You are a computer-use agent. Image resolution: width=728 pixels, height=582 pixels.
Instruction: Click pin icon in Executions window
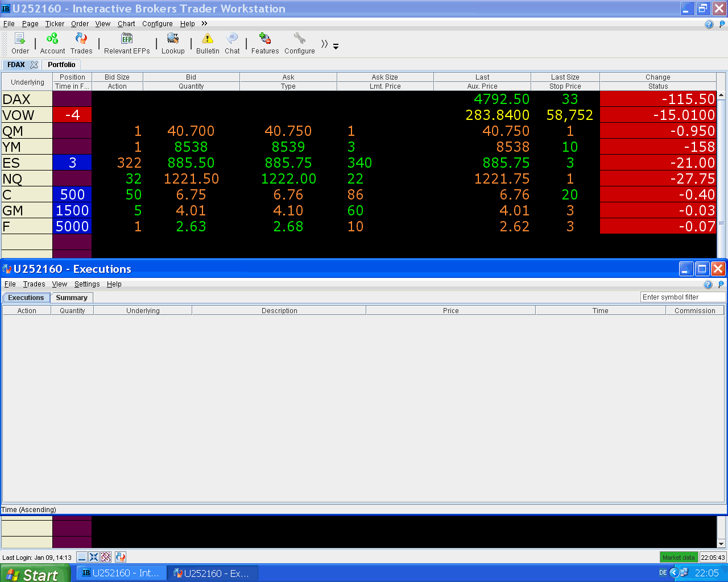click(721, 284)
